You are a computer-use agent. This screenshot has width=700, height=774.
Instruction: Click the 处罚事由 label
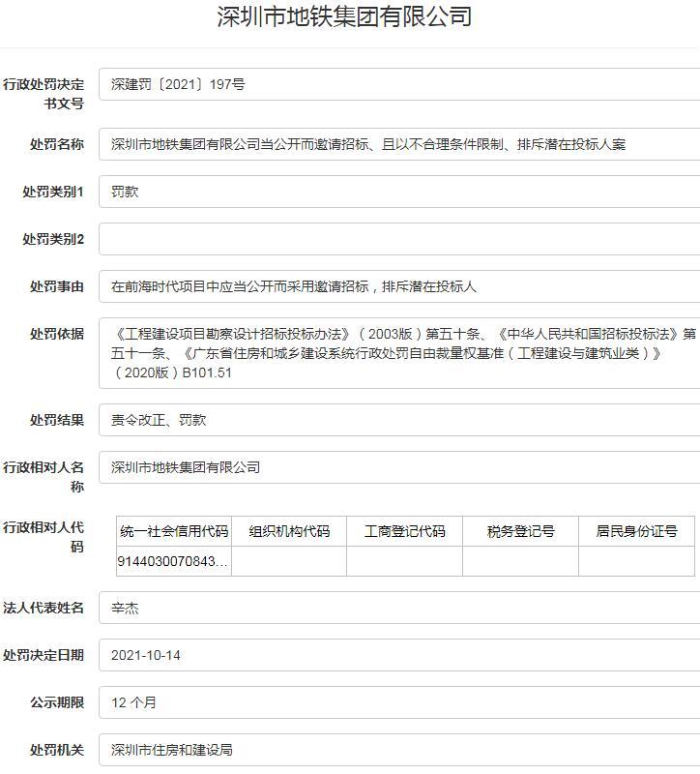click(x=57, y=286)
